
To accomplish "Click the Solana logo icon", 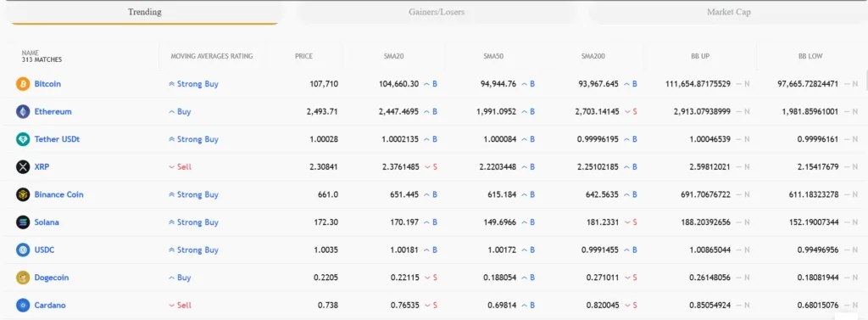I will click(x=23, y=222).
